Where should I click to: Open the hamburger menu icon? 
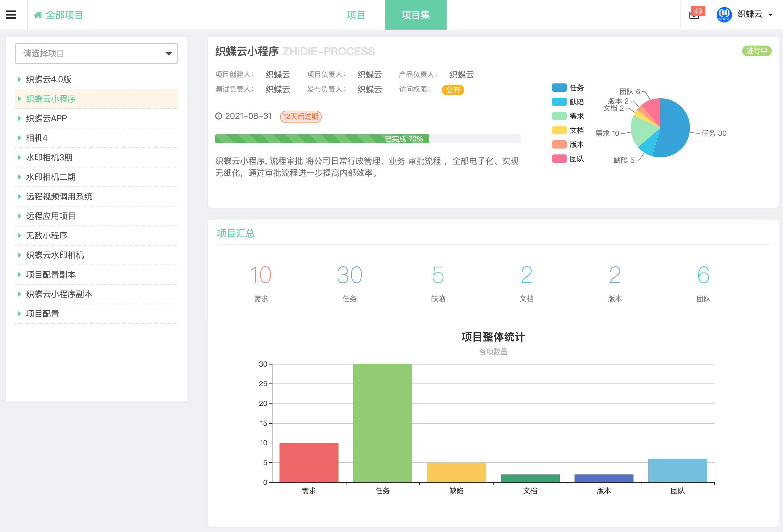point(11,15)
